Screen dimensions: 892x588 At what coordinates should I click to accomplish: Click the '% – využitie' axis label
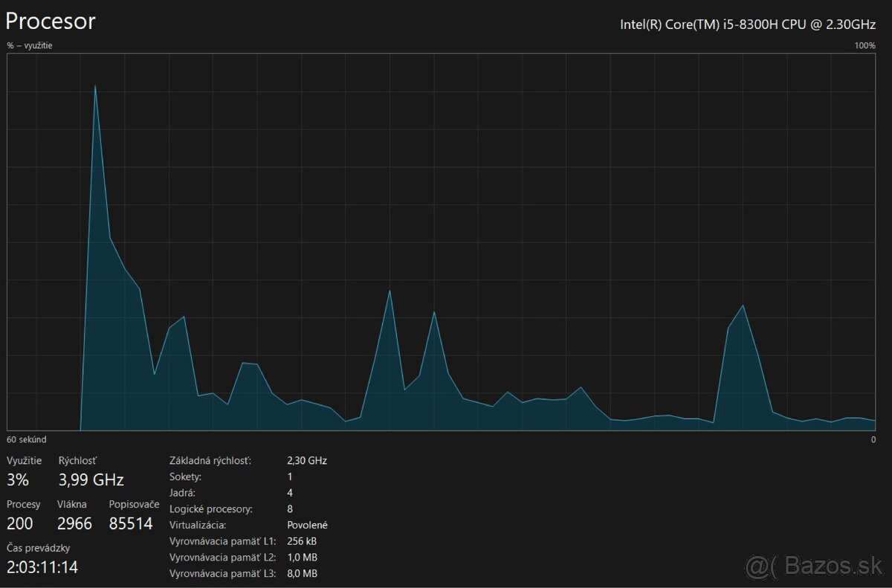pyautogui.click(x=30, y=45)
